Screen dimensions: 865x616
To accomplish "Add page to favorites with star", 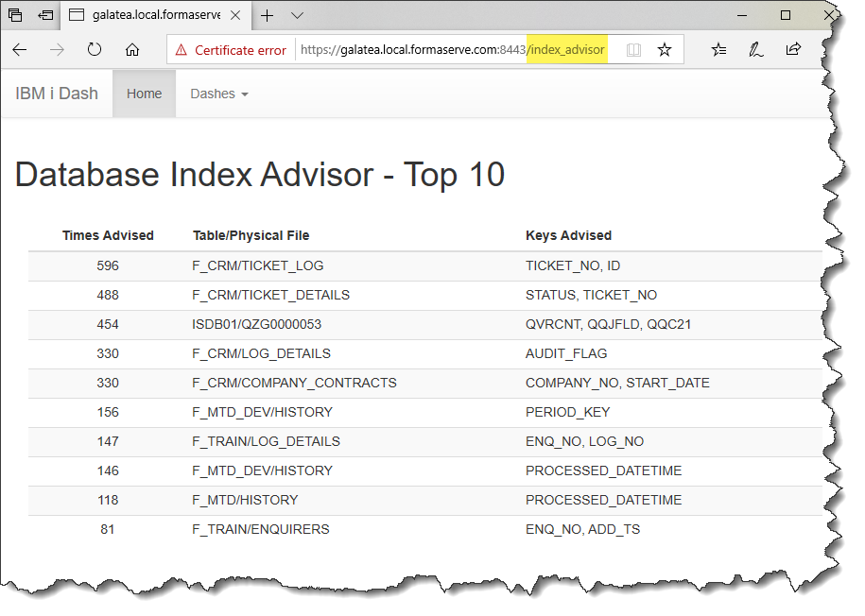I will 665,50.
